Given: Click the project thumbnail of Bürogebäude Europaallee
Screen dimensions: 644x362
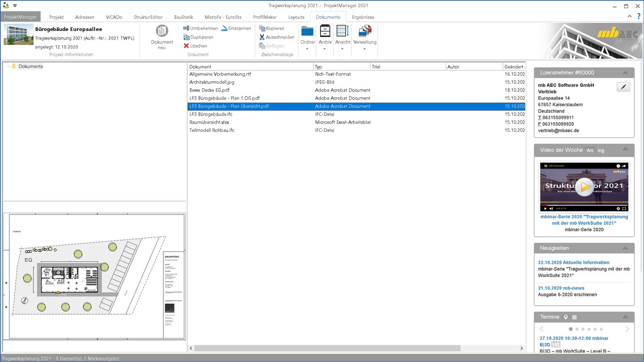Looking at the screenshot, I should coord(19,34).
